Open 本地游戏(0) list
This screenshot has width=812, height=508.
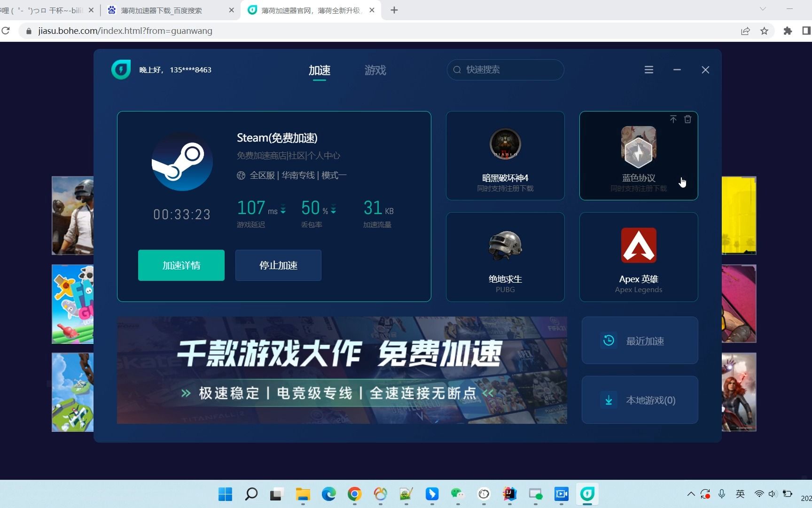pyautogui.click(x=640, y=400)
